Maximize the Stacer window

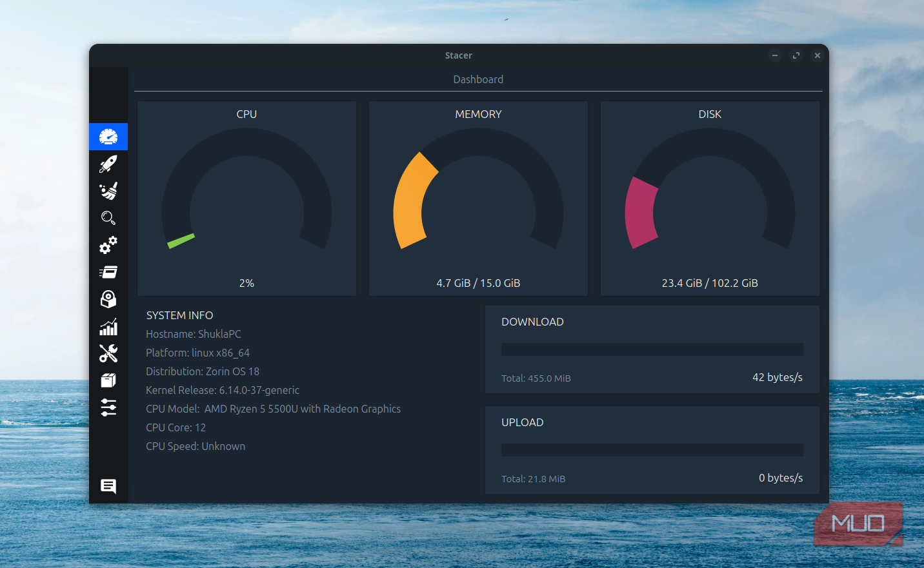point(796,55)
